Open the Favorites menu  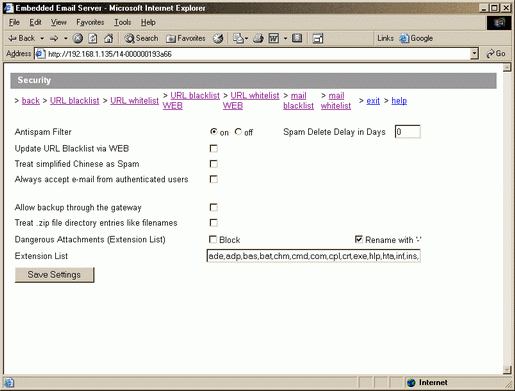point(90,22)
